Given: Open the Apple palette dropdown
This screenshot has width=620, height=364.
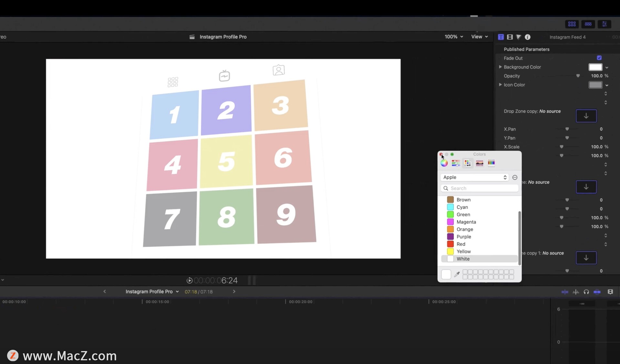Looking at the screenshot, I should coord(474,177).
